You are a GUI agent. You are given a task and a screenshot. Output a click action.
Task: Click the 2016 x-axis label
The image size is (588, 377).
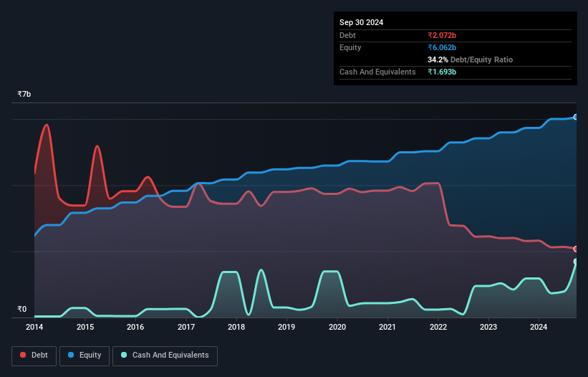[135, 327]
